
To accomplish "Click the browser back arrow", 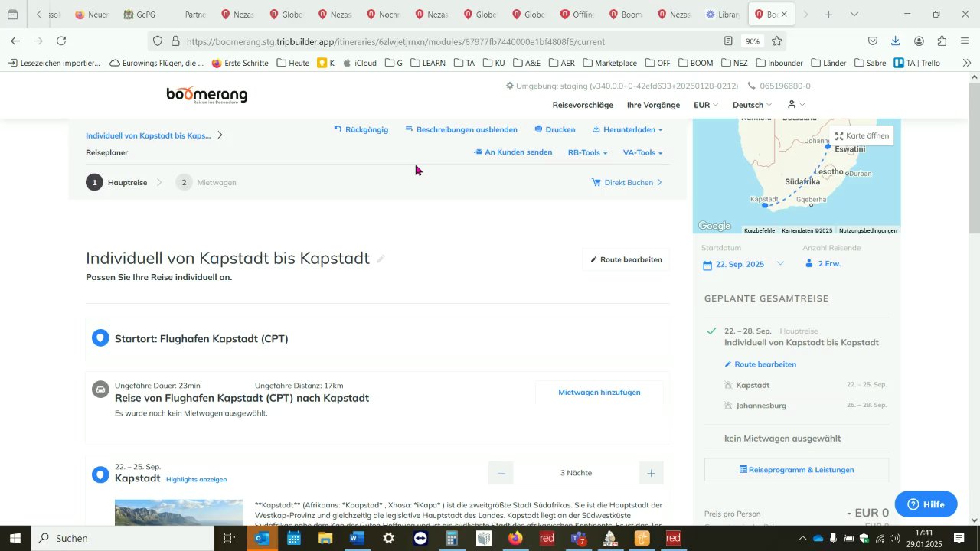I will tap(15, 41).
